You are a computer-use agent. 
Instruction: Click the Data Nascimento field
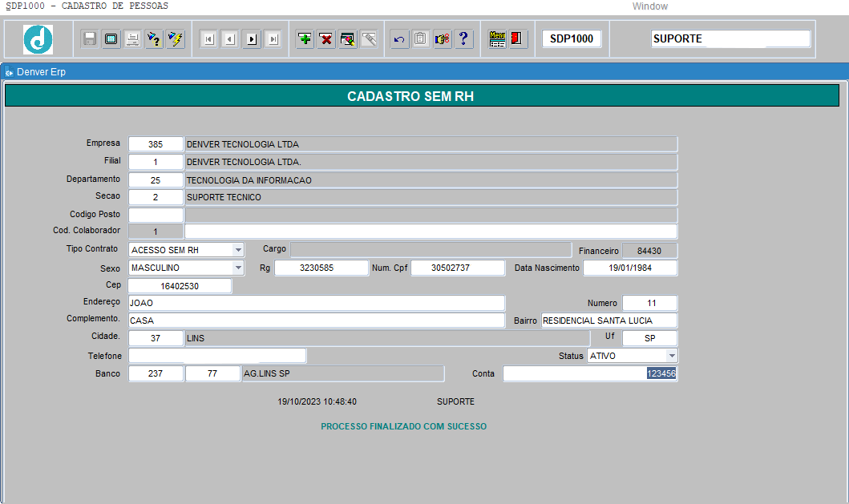[630, 268]
